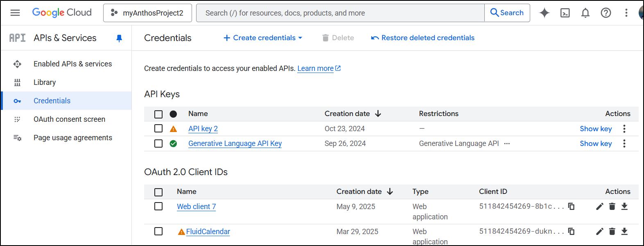Check the Web client 7 row checkbox
The width and height of the screenshot is (644, 246).
point(158,206)
